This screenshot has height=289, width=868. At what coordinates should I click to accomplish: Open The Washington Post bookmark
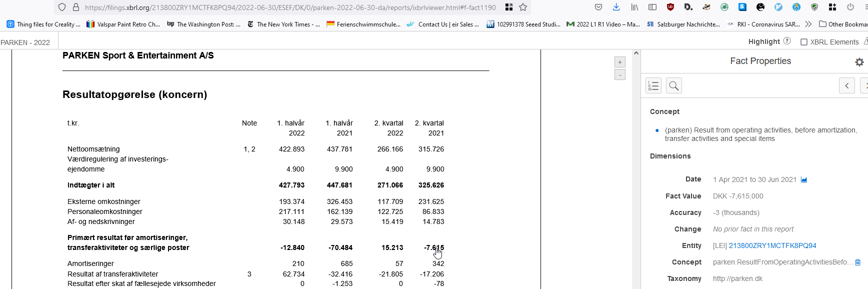point(204,24)
